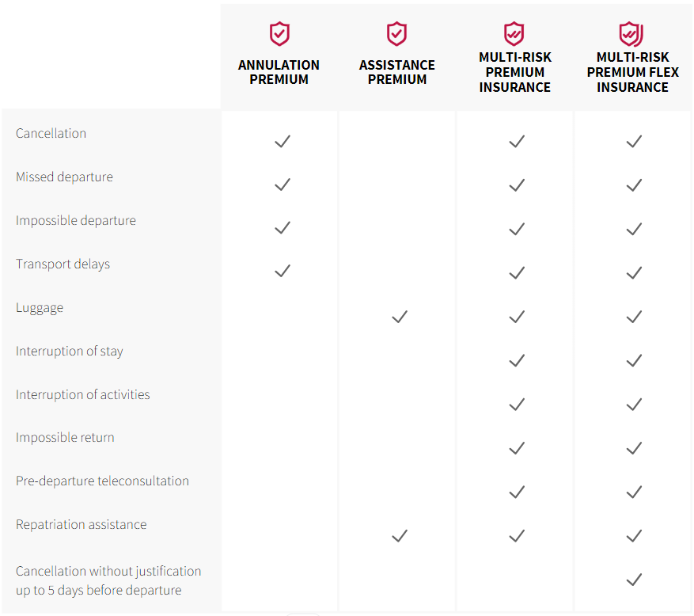Click the Multi-Risk Premium Insurance shield icon

(514, 34)
